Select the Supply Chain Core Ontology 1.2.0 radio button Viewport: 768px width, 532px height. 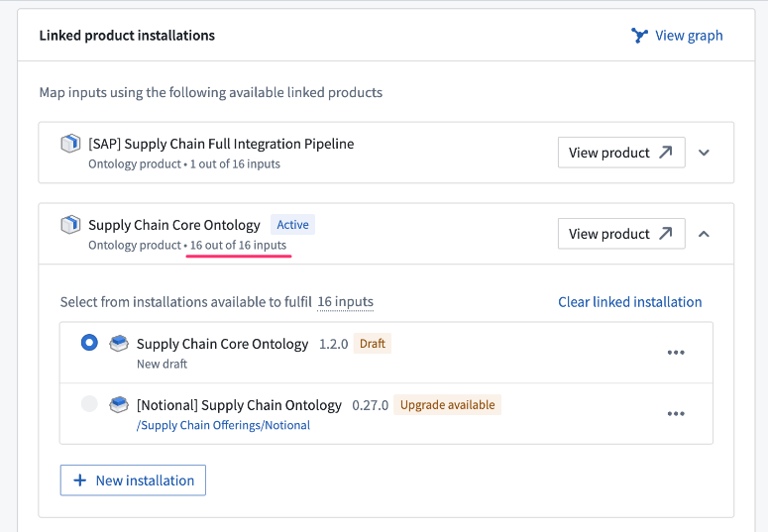pyautogui.click(x=89, y=343)
